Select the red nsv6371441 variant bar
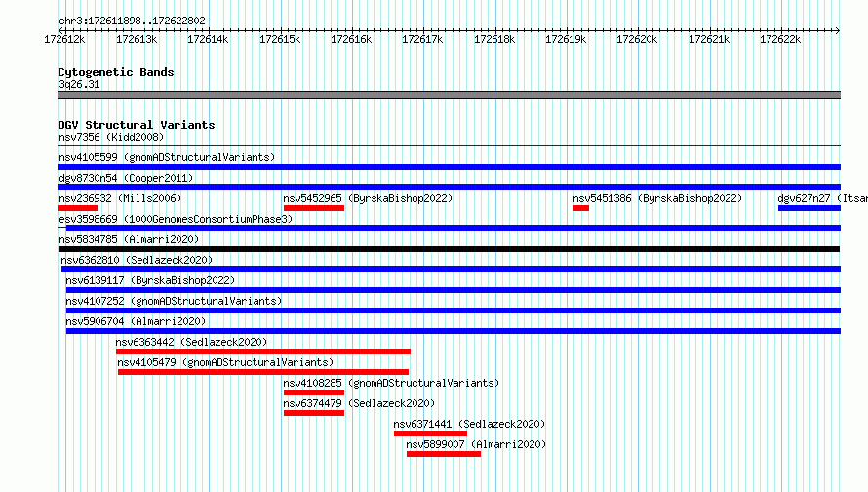 click(431, 433)
